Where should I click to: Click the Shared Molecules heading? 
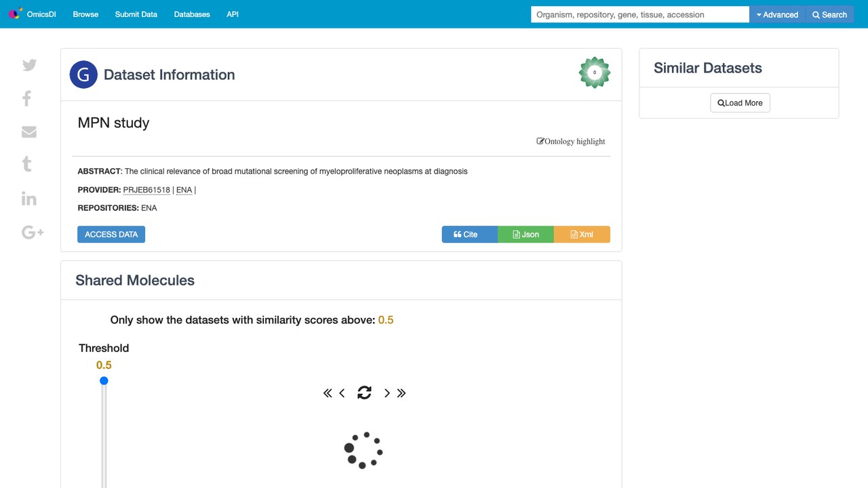coord(135,280)
